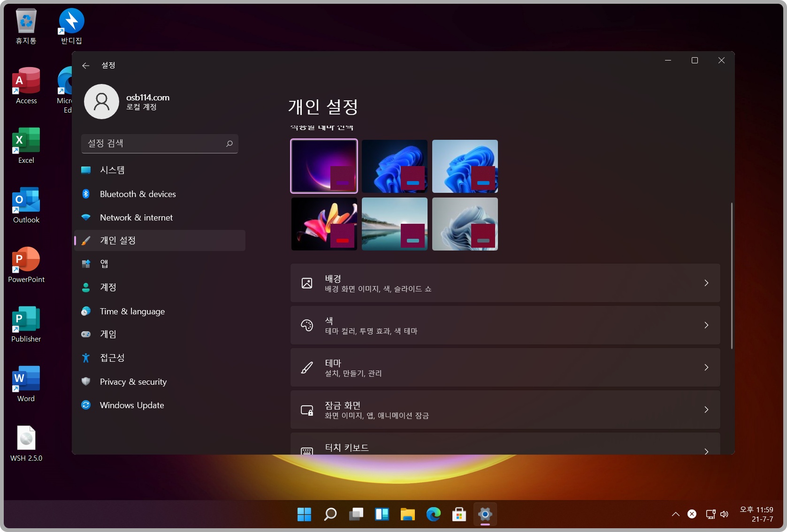The width and height of the screenshot is (787, 532).
Task: Open Microsoft Store from the taskbar
Action: click(x=459, y=514)
